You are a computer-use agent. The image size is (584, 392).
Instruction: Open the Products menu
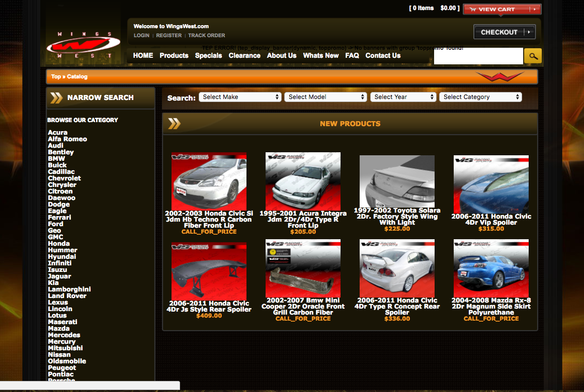(x=174, y=55)
